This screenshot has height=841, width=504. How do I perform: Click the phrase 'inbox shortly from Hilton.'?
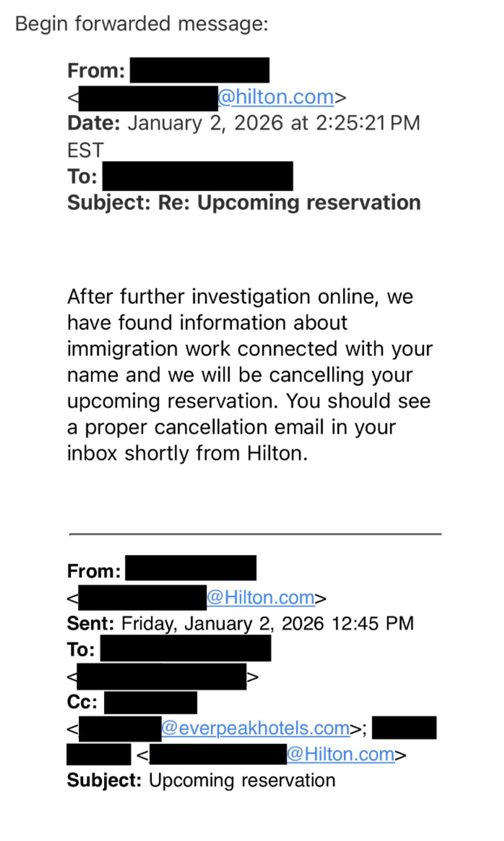point(187,453)
